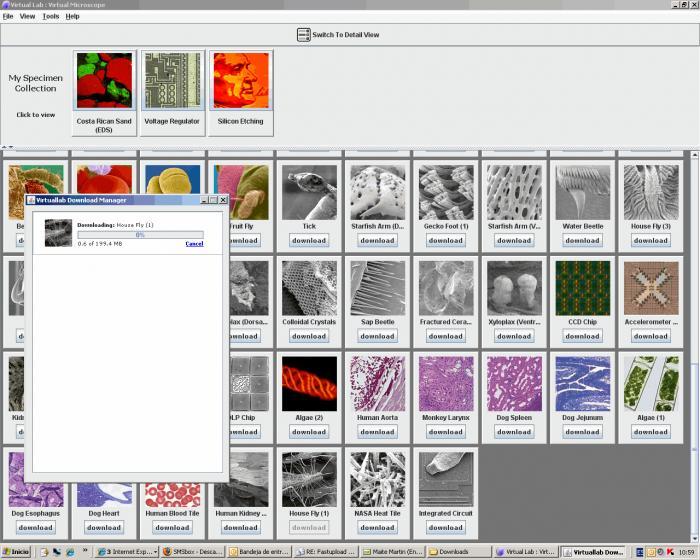
Task: Cancel the House Fly (1) download
Action: (x=194, y=244)
